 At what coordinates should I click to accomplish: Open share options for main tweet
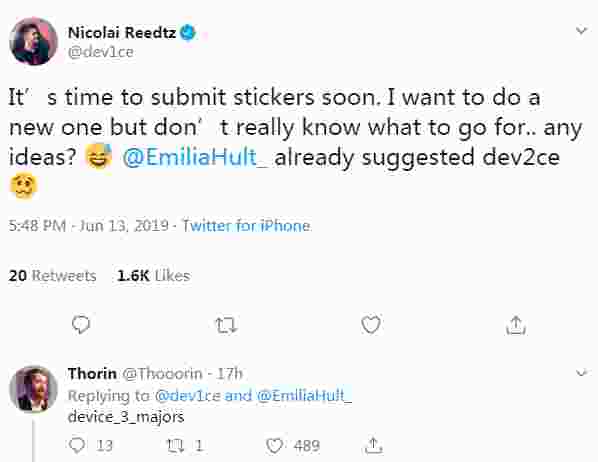(516, 325)
